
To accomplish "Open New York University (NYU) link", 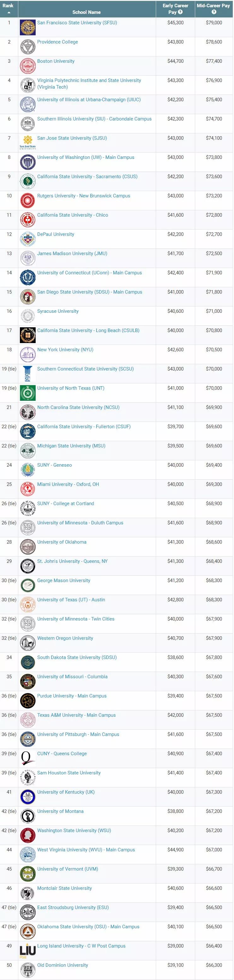I will coord(65,350).
